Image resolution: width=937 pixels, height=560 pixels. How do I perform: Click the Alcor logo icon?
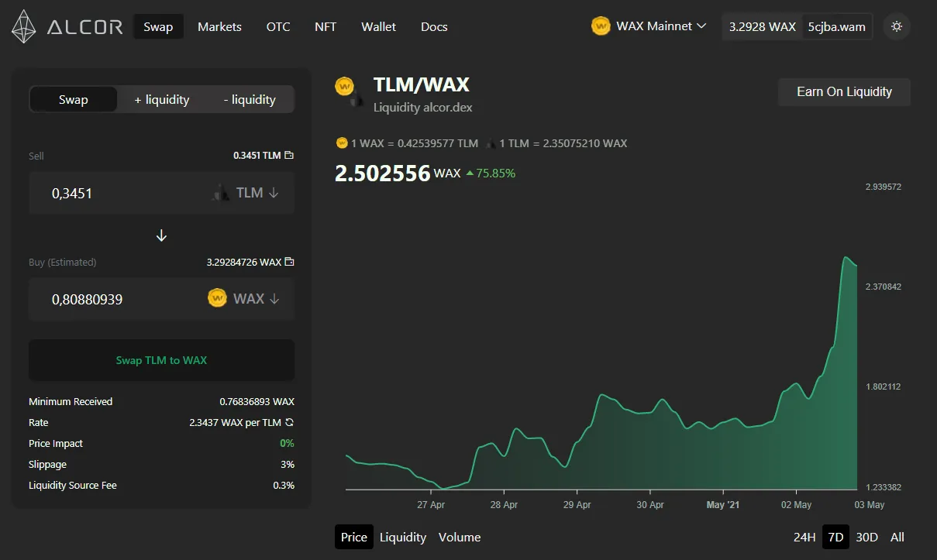pos(24,26)
